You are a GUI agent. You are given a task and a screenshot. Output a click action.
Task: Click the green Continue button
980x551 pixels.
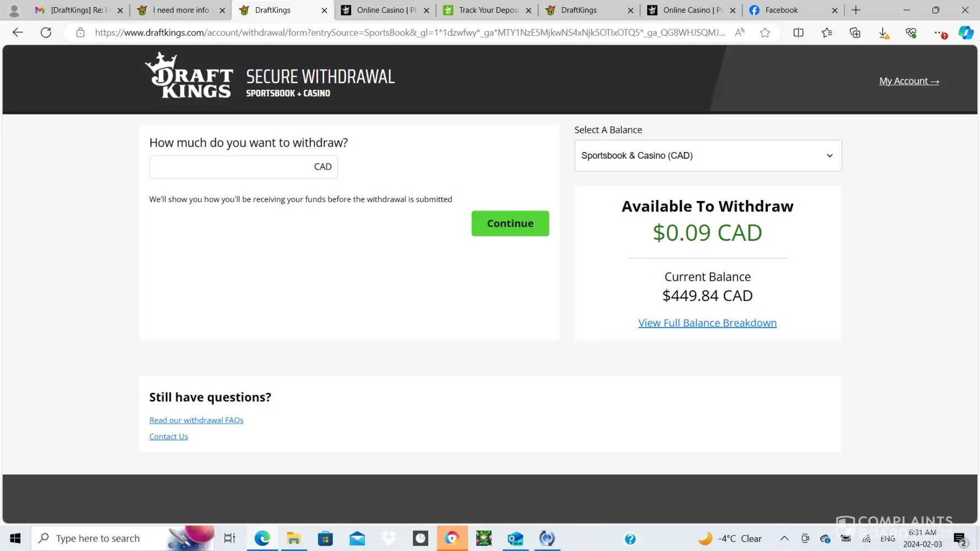point(510,223)
